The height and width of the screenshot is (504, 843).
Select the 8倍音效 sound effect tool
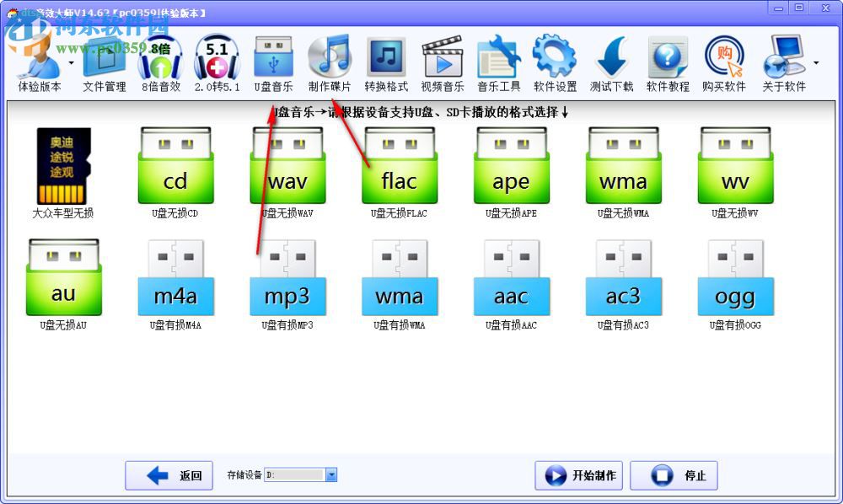tap(160, 59)
